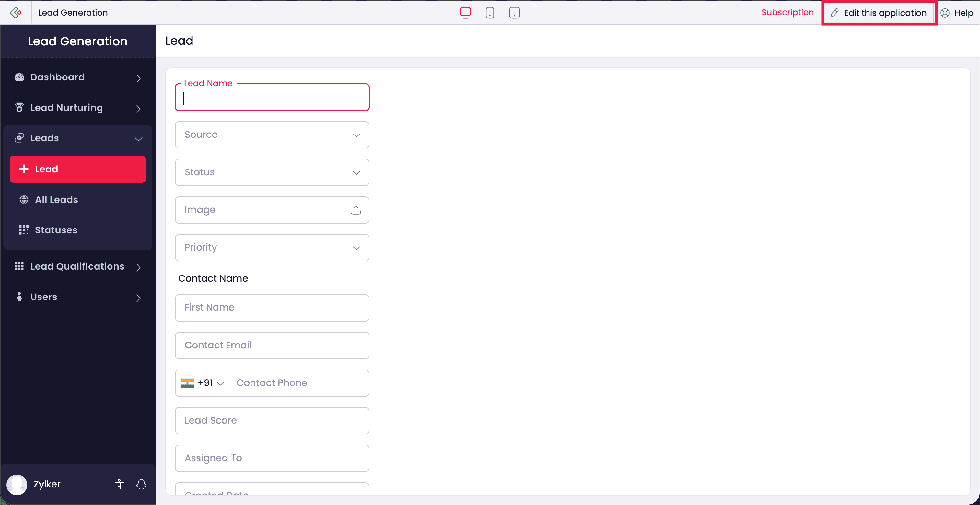Open the Status dropdown

tap(272, 172)
